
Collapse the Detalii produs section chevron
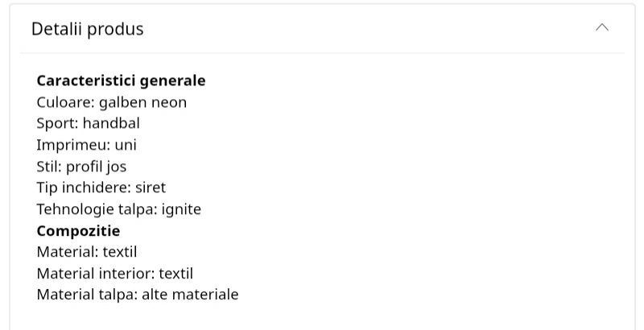point(601,28)
